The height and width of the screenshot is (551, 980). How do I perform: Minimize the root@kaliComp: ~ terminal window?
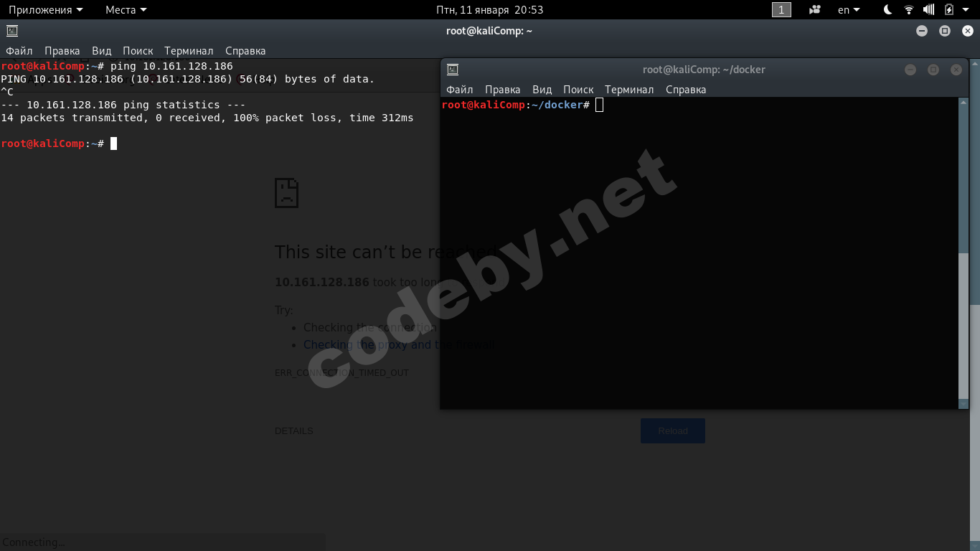(922, 31)
